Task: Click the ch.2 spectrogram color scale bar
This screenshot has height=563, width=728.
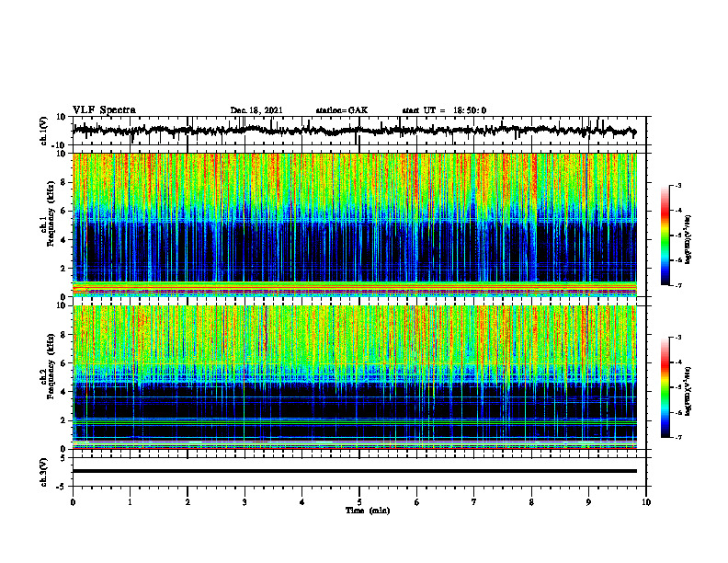Action: (x=665, y=387)
